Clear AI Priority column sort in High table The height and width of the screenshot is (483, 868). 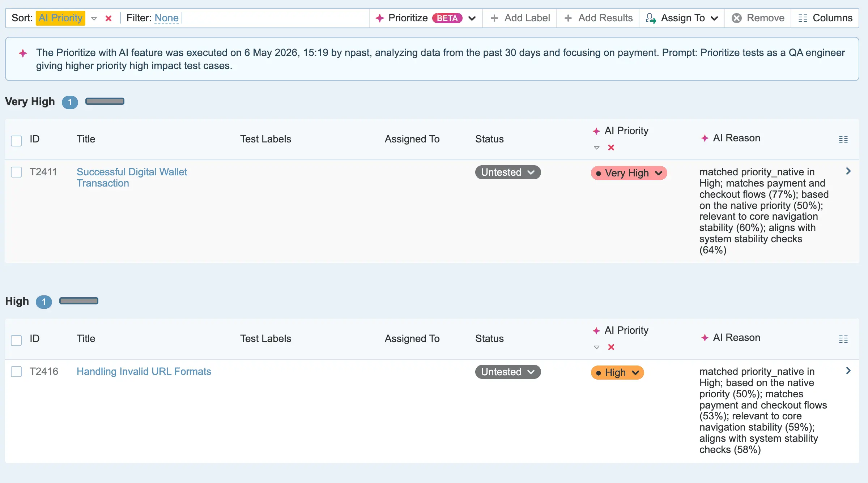point(611,347)
